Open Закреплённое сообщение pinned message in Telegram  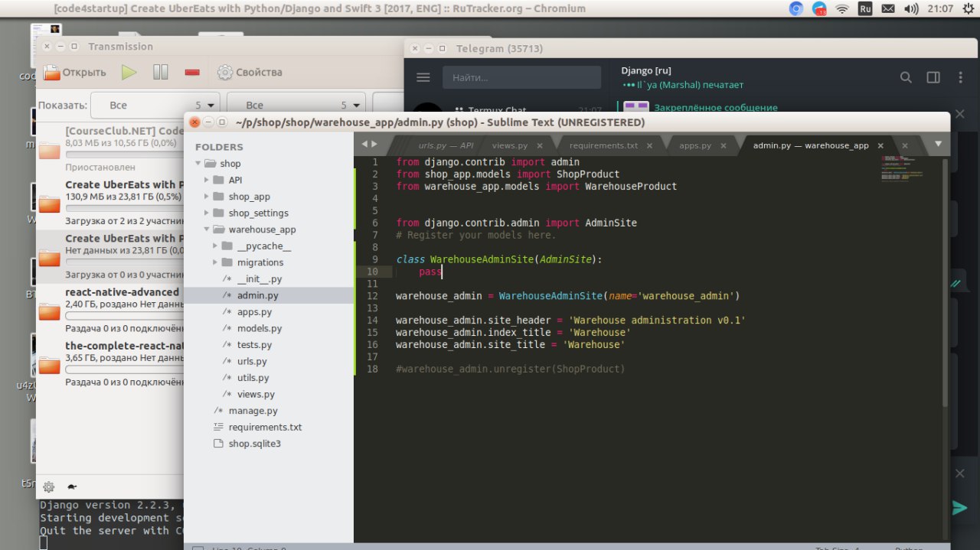tap(715, 108)
